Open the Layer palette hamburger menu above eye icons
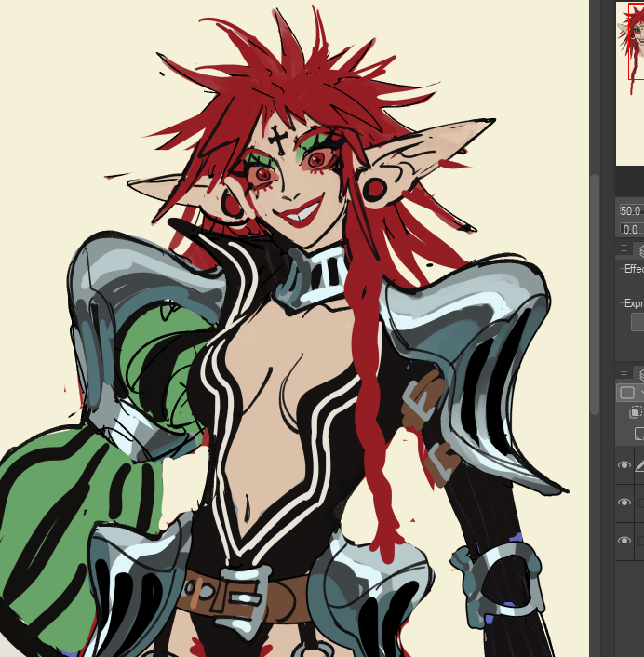This screenshot has height=657, width=644. click(x=624, y=371)
